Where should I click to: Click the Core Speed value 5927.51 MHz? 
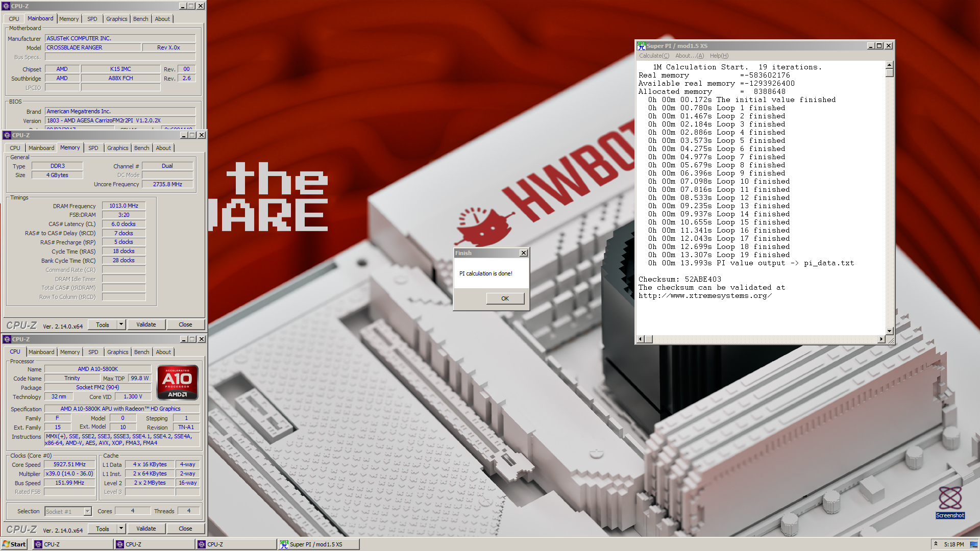click(x=69, y=464)
